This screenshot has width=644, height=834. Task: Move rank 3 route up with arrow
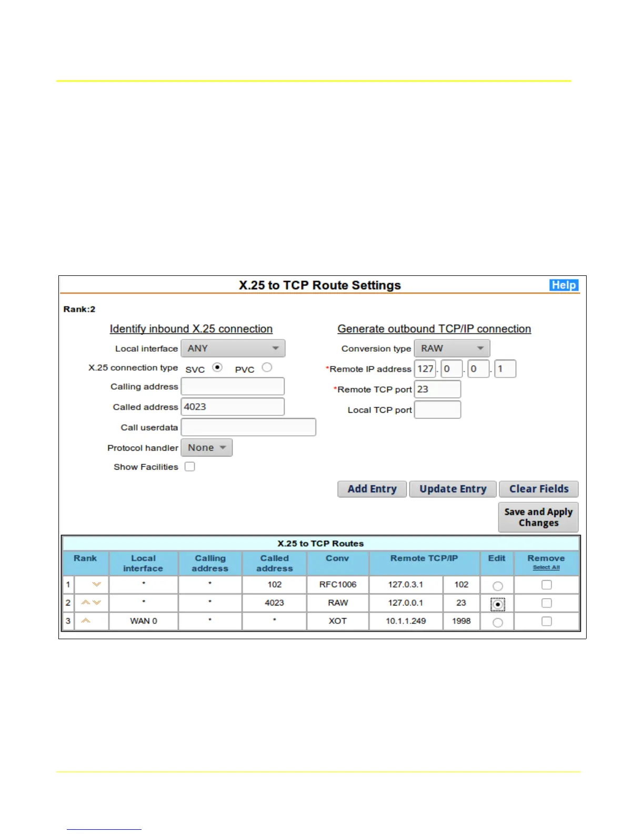tap(85, 621)
